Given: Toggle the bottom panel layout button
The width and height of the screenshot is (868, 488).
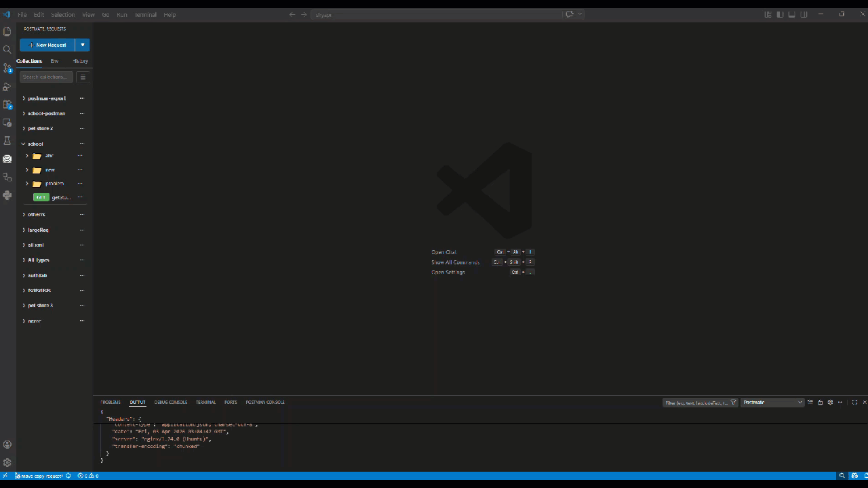Looking at the screenshot, I should point(792,14).
